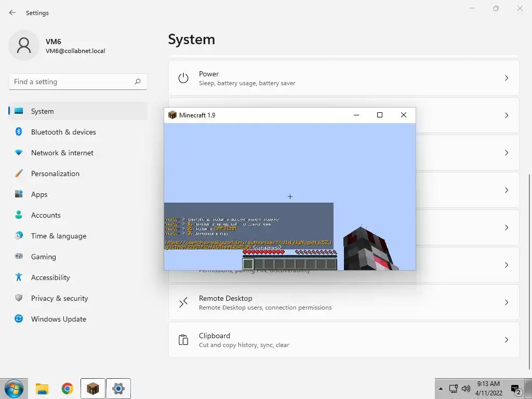
Task: Open the Power settings row
Action: coord(344,78)
